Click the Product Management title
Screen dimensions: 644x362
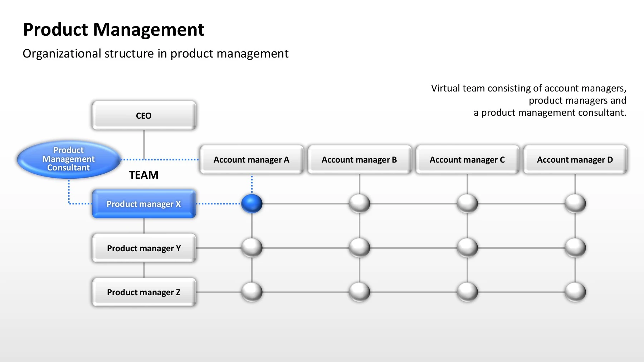113,30
